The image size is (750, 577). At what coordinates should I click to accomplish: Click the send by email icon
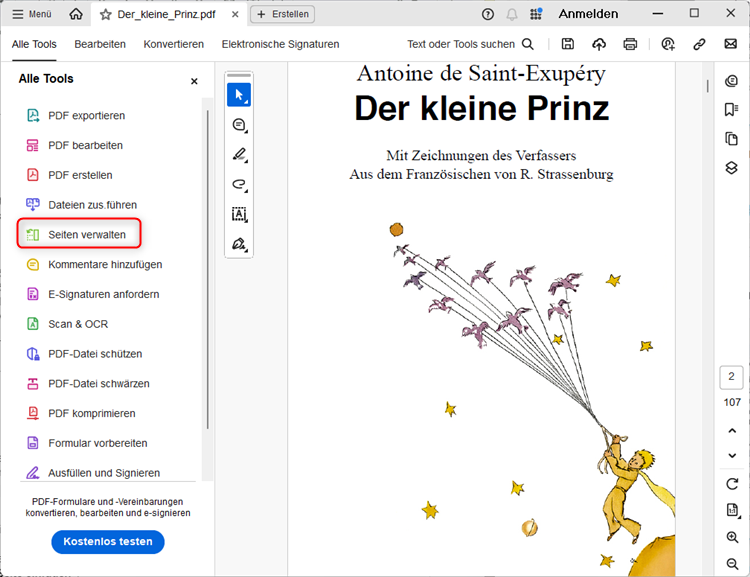pyautogui.click(x=730, y=44)
